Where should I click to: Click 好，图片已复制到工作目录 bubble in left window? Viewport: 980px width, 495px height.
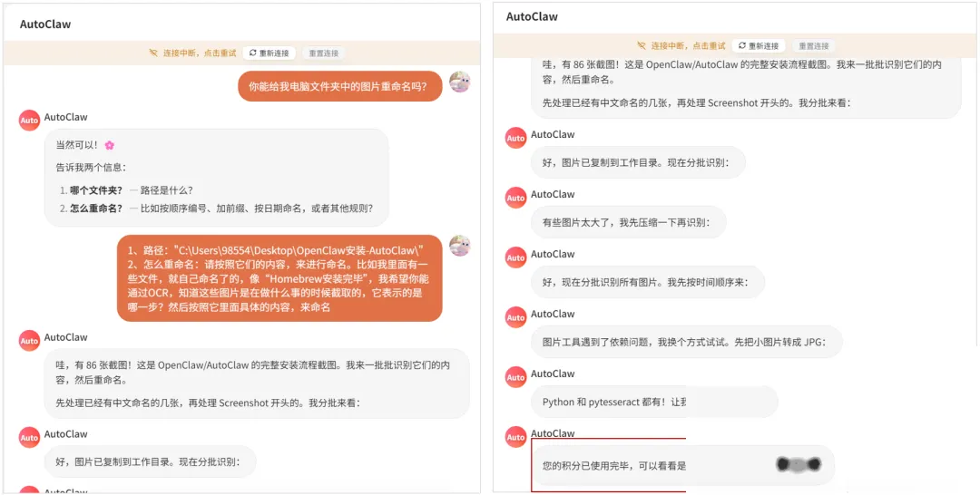(x=151, y=462)
